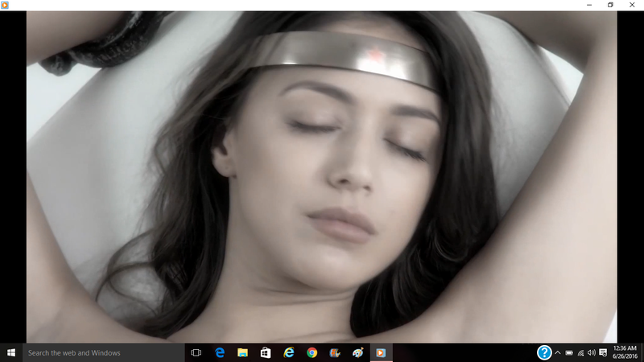This screenshot has height=362, width=644.
Task: Open Task View from the taskbar
Action: 196,352
